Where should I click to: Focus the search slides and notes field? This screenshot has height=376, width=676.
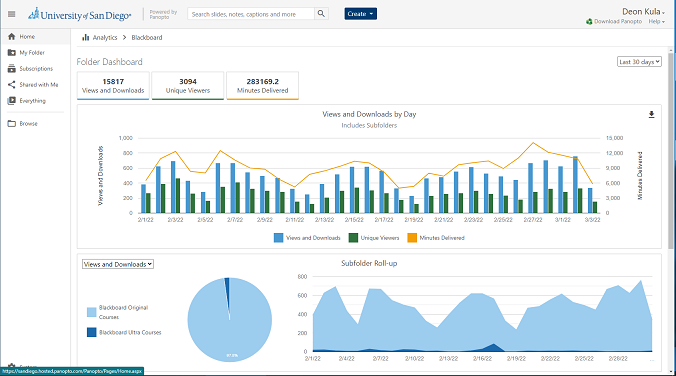pos(251,14)
